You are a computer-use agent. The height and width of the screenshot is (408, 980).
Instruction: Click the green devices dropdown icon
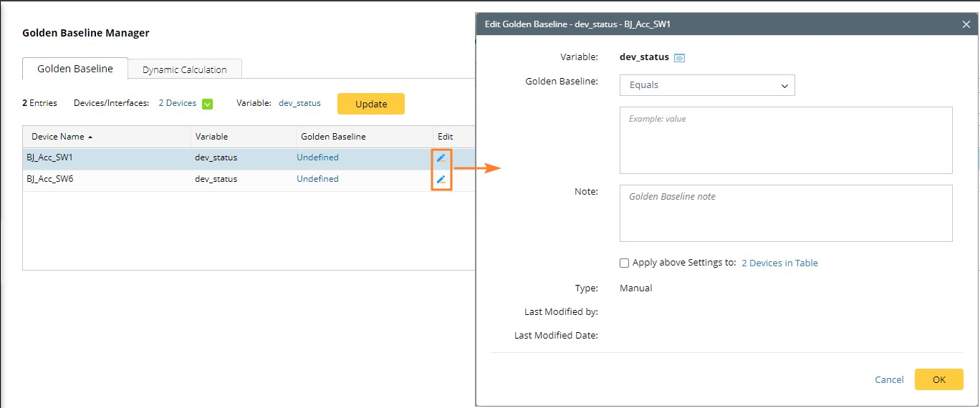(207, 104)
